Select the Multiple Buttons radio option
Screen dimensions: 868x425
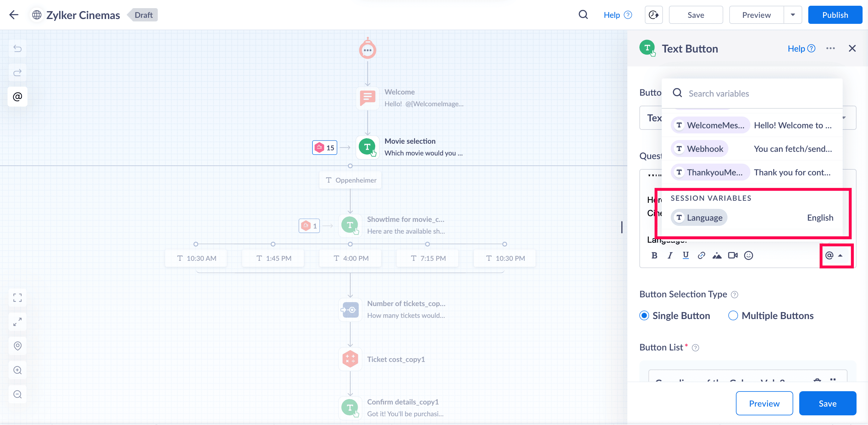click(x=733, y=315)
